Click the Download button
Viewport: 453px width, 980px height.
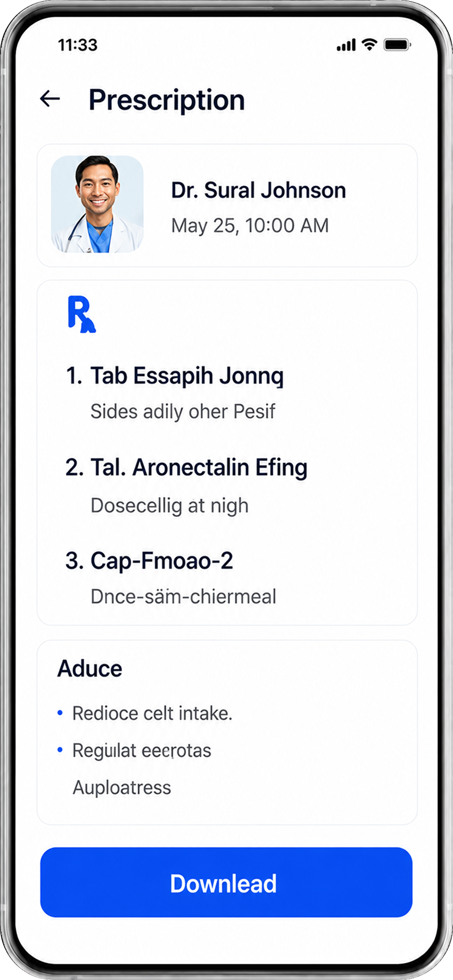(226, 883)
